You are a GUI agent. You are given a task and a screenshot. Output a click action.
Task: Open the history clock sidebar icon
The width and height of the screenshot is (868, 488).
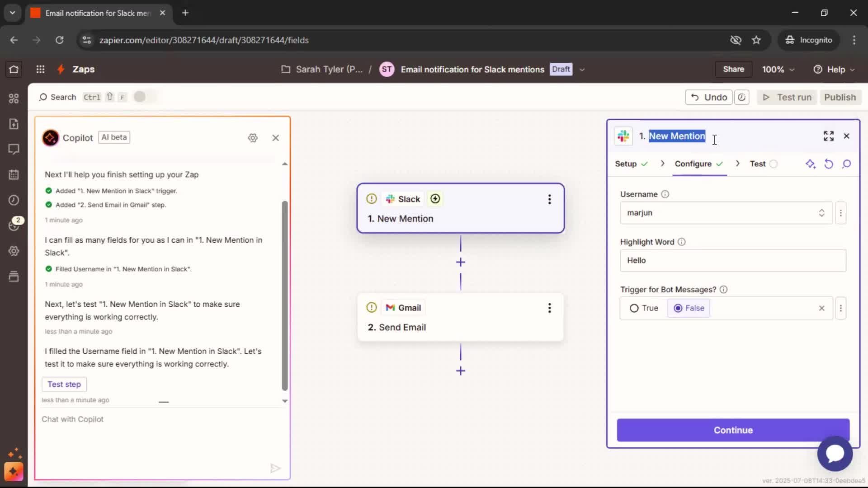[14, 200]
